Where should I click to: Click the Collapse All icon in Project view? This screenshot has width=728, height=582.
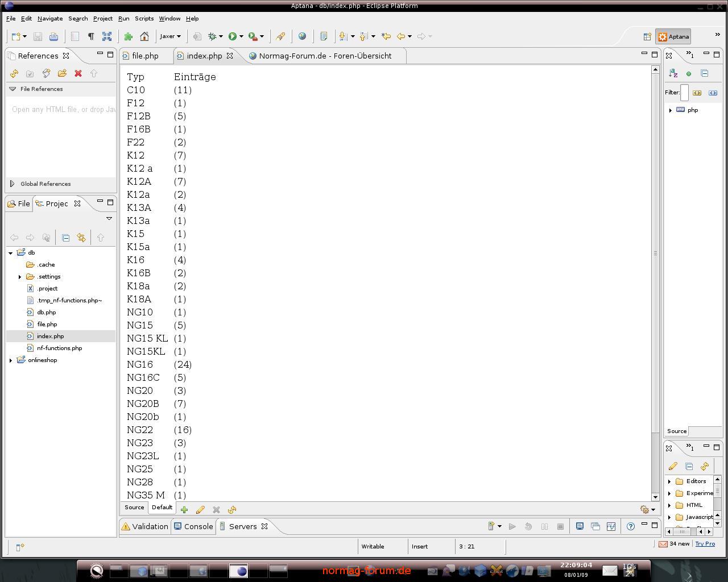click(66, 238)
